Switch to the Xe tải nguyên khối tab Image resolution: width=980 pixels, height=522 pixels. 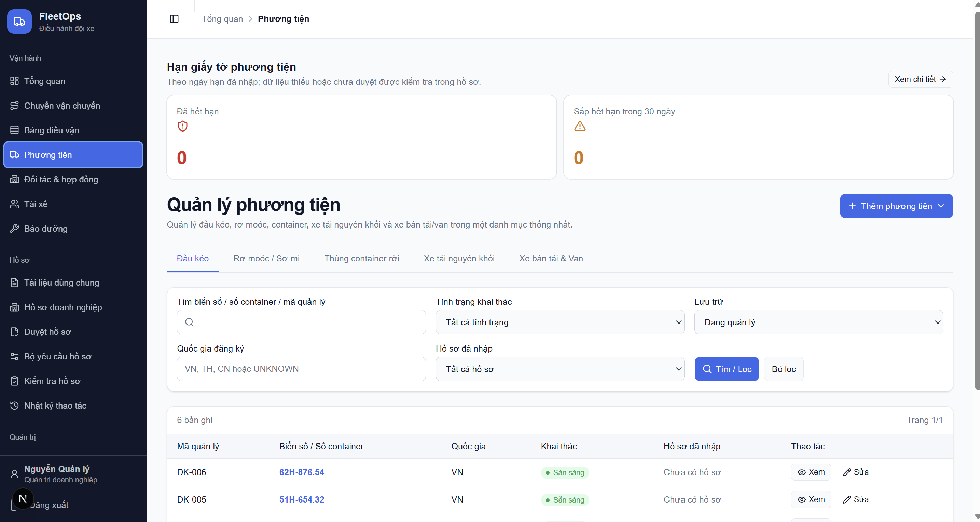459,258
